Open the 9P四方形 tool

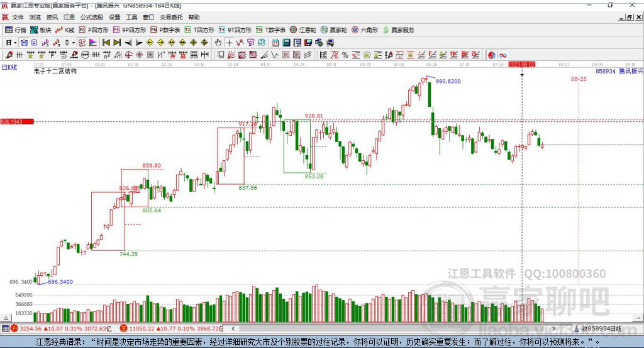[x=130, y=30]
